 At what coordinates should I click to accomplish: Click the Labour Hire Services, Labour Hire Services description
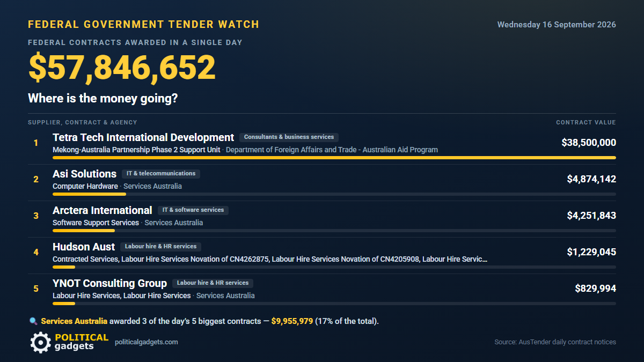tap(122, 296)
